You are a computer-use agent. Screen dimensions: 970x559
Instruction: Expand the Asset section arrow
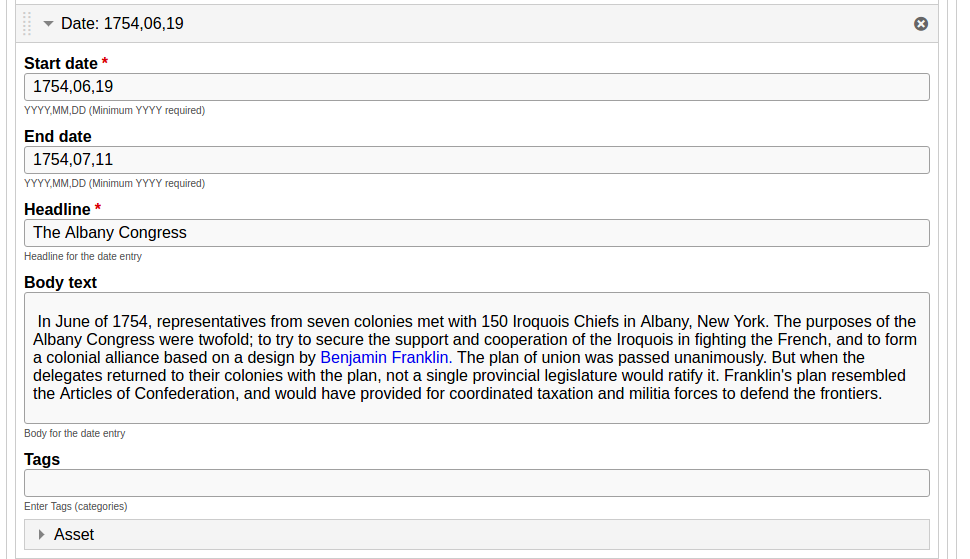(41, 534)
